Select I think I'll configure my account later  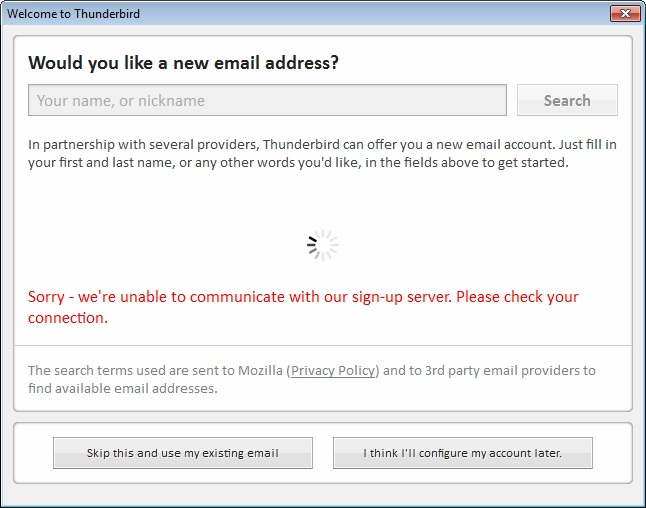click(x=462, y=453)
